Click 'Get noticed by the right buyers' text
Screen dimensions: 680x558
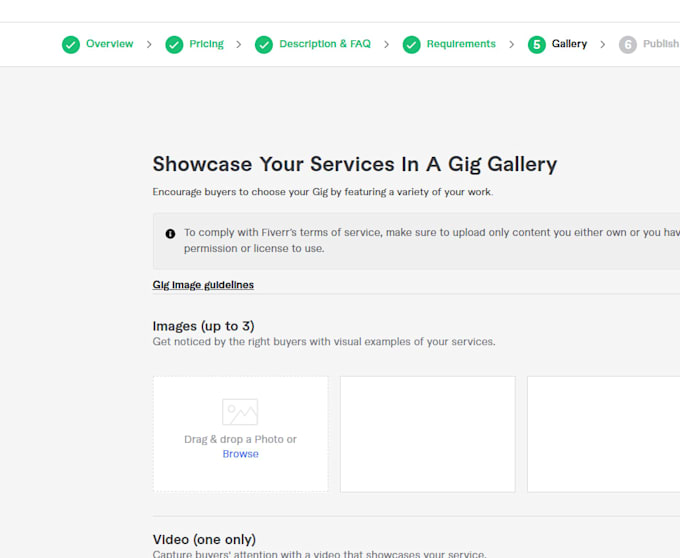324,342
